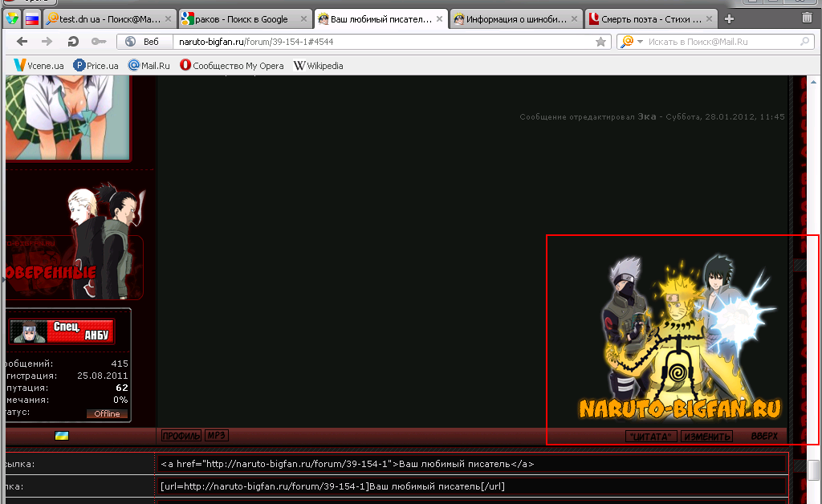Viewport: 822px width, 504px height.
Task: Click the Ukraine flag icon
Action: click(62, 436)
